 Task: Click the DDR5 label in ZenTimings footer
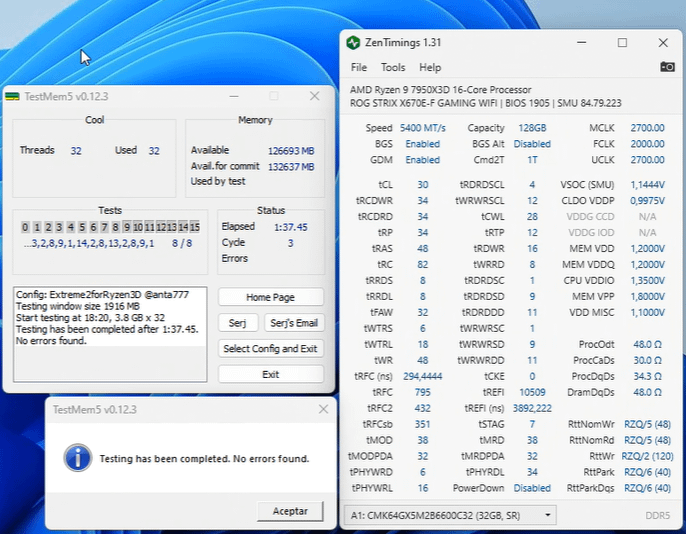[x=658, y=516]
